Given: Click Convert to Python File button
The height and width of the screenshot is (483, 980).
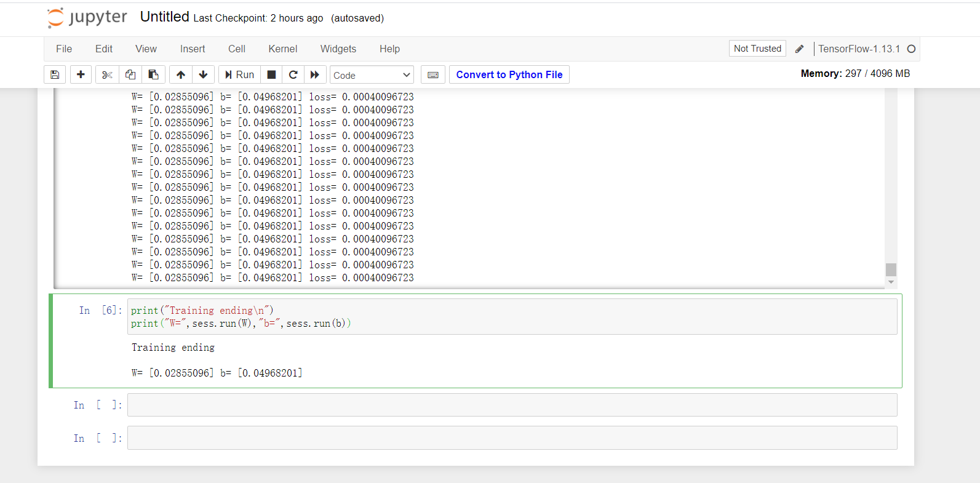Looking at the screenshot, I should coord(509,74).
